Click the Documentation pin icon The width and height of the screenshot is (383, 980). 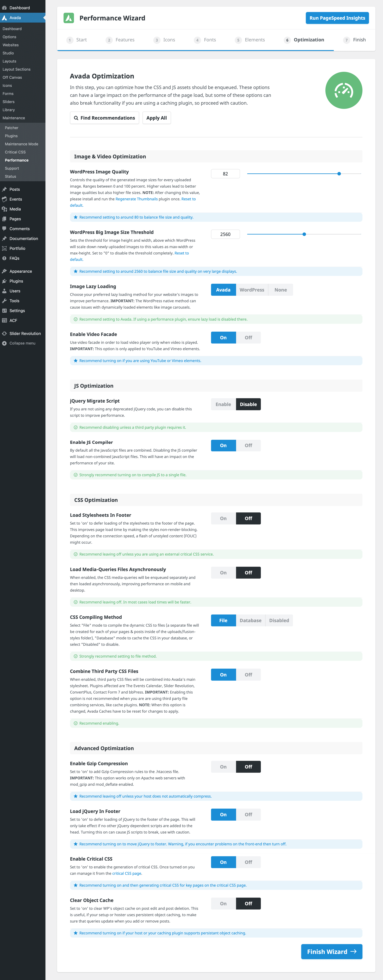(4, 239)
